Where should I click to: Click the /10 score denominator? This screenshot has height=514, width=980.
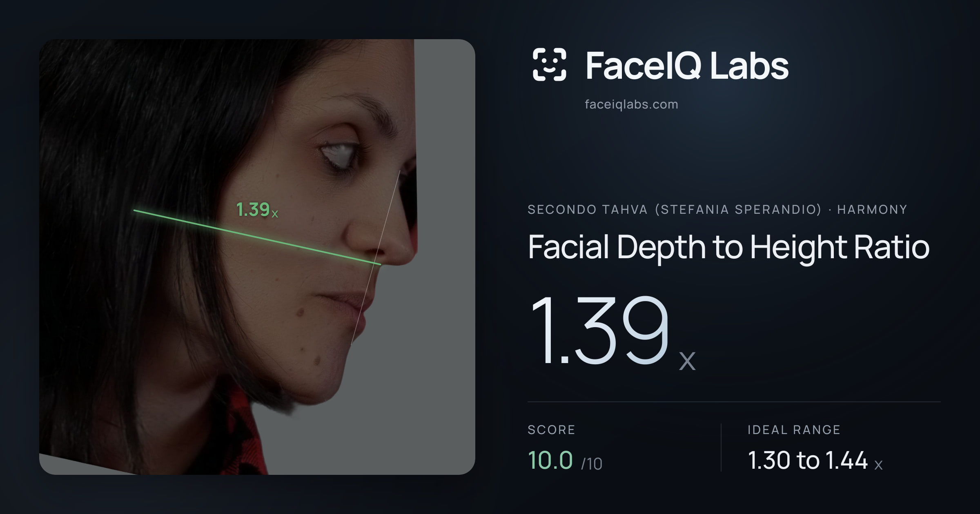(592, 464)
